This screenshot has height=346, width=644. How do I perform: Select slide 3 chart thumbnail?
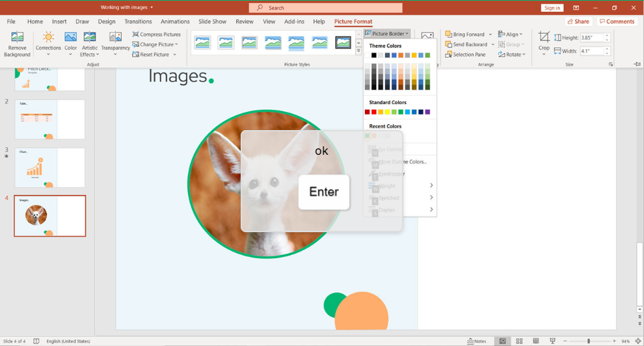pos(49,167)
